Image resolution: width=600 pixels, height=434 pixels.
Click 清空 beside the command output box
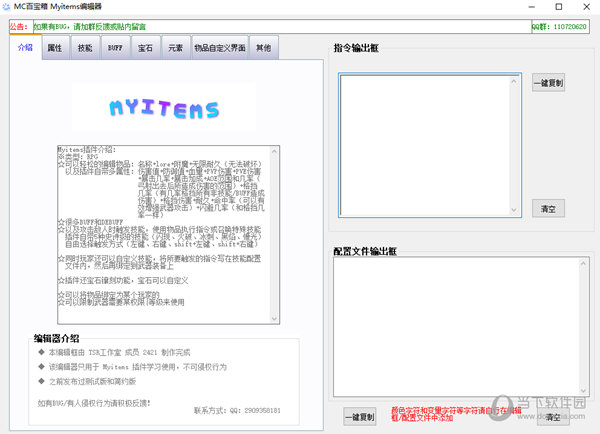tap(548, 209)
